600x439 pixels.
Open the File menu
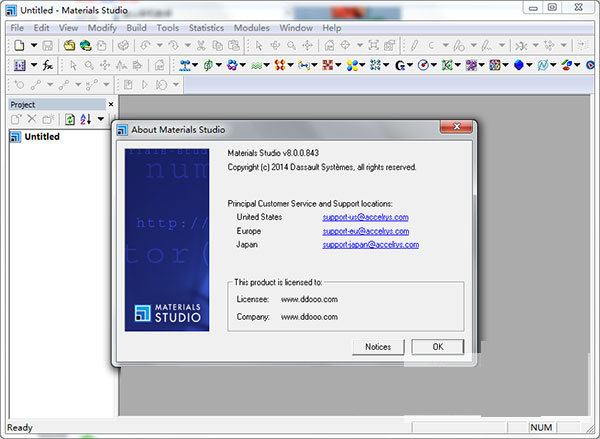click(x=17, y=28)
